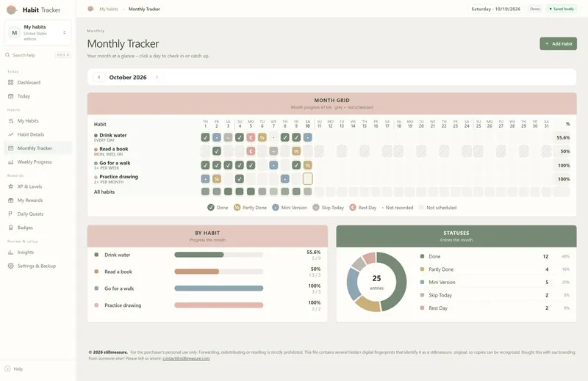The height and width of the screenshot is (381, 588).
Task: Click the Habit Tracker logo icon
Action: 12,10
